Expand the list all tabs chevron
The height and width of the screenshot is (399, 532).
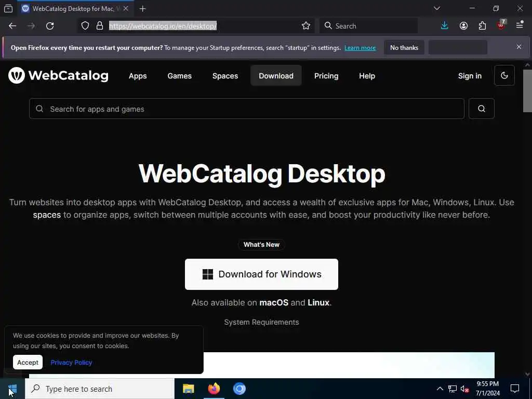[x=436, y=8]
